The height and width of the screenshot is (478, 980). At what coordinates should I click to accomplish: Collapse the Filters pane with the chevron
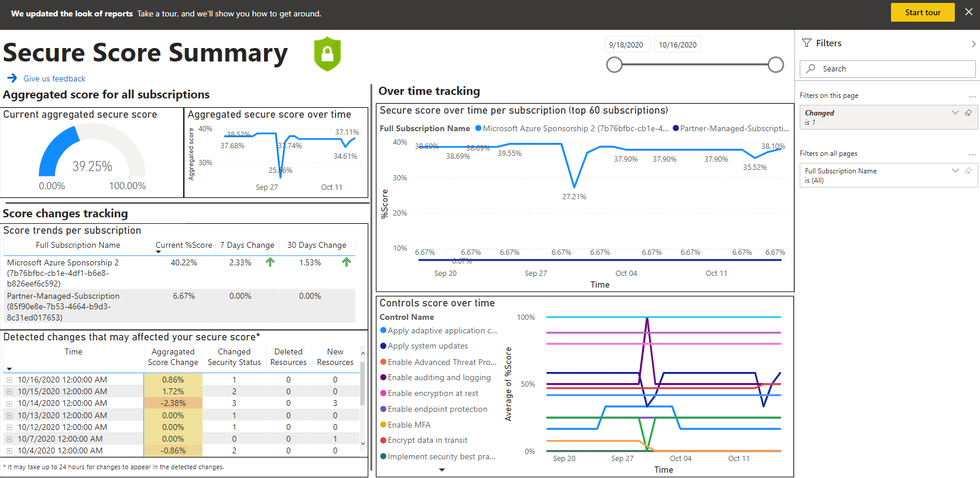point(973,44)
